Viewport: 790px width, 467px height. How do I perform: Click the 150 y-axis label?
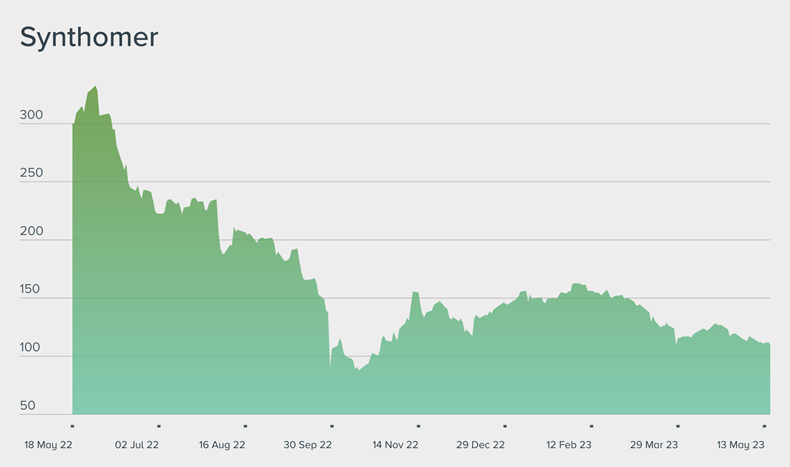point(31,289)
